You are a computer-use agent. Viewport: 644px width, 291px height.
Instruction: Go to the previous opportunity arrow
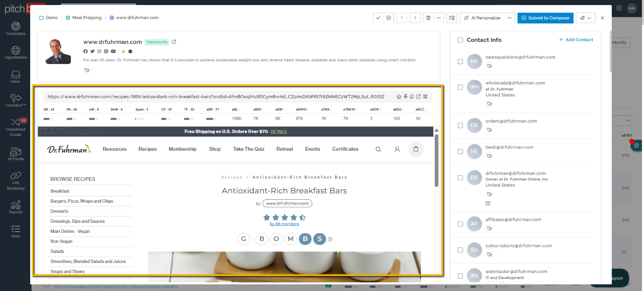pos(402,18)
